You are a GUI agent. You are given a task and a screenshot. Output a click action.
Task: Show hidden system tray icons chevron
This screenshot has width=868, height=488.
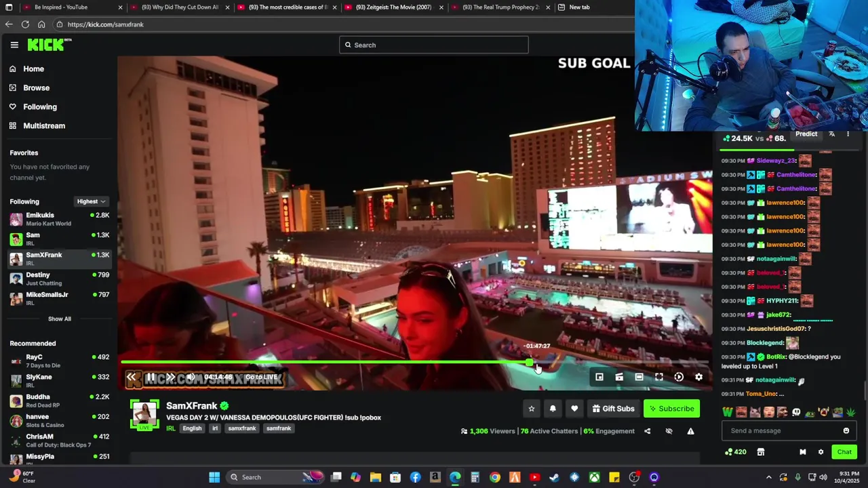pyautogui.click(x=768, y=477)
